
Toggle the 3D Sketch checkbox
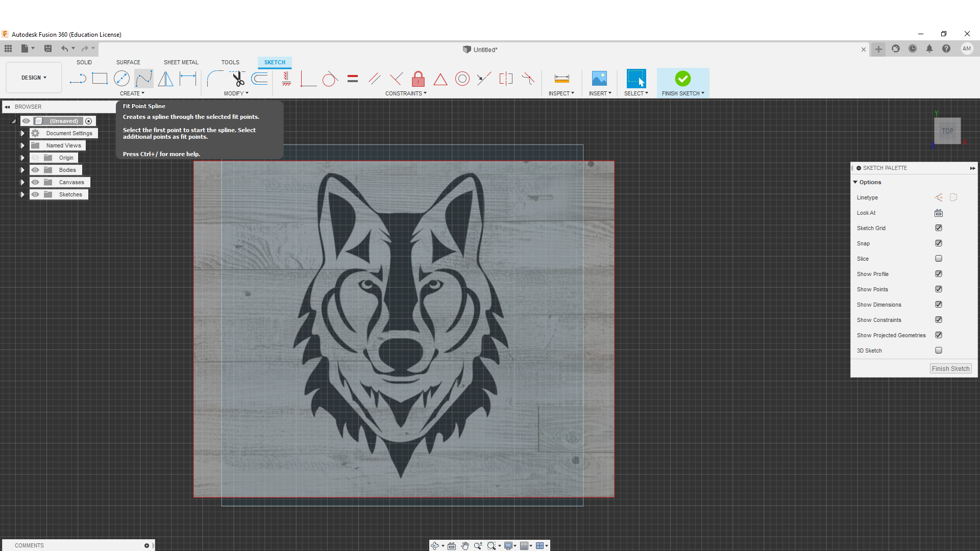(x=940, y=350)
